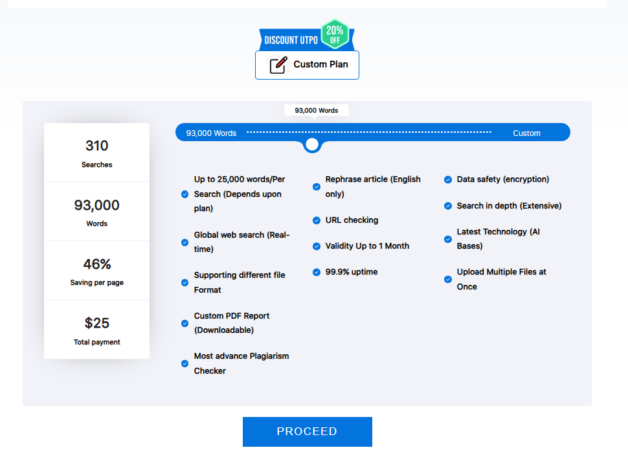
Task: Click the text Custom PDF Report (Downloadable)
Action: tap(231, 323)
